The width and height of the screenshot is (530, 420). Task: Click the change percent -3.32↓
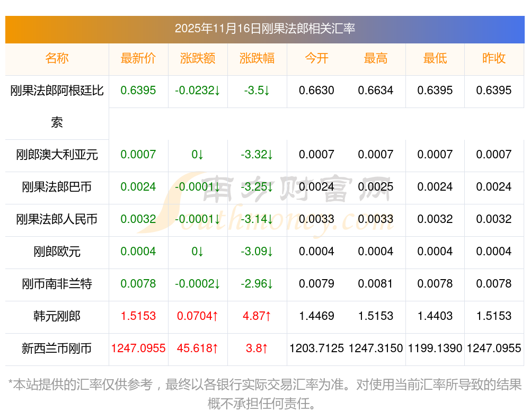click(257, 155)
